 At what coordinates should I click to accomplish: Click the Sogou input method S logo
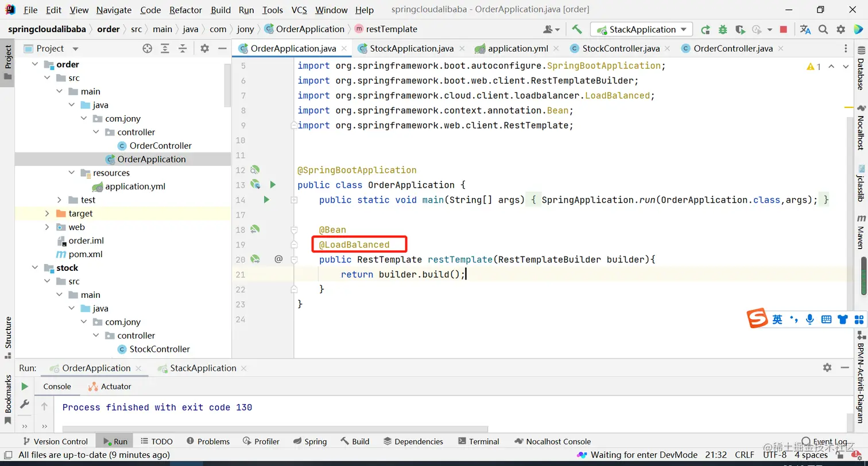(x=757, y=319)
